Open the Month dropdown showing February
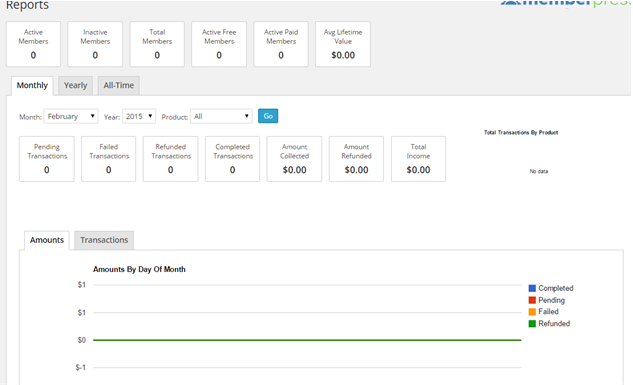633x385 pixels. (x=71, y=116)
